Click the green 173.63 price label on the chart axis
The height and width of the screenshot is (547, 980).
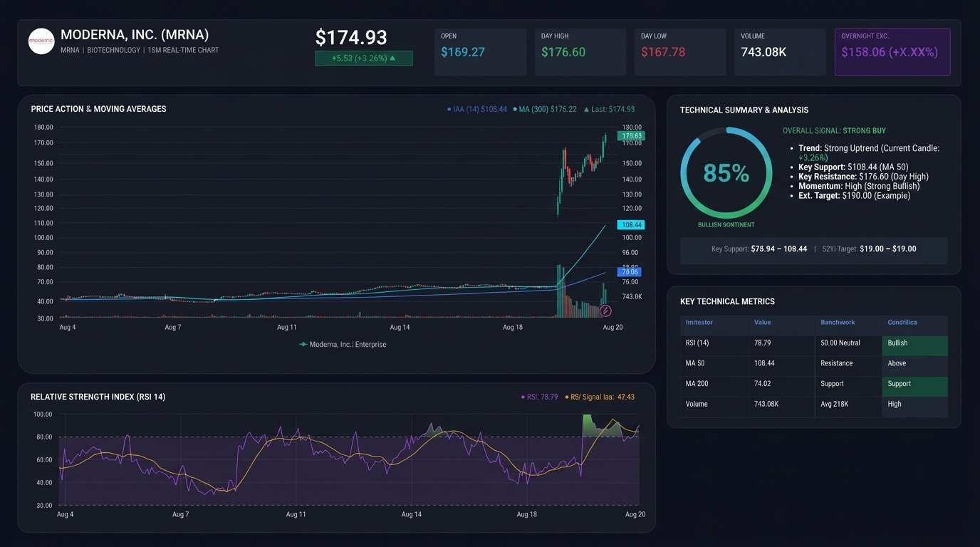point(631,136)
